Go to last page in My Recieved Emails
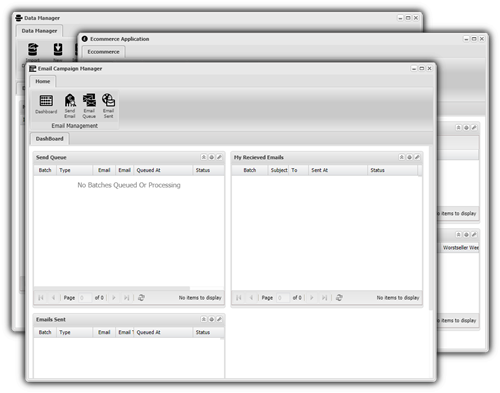This screenshot has width=500, height=393. click(x=324, y=298)
